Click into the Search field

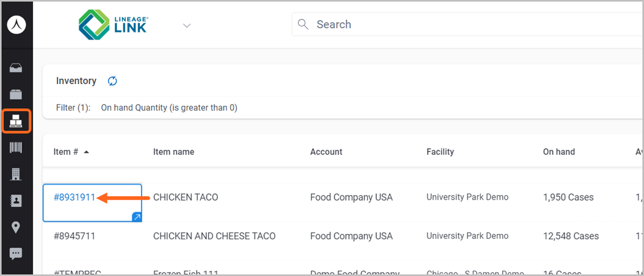pyautogui.click(x=461, y=24)
